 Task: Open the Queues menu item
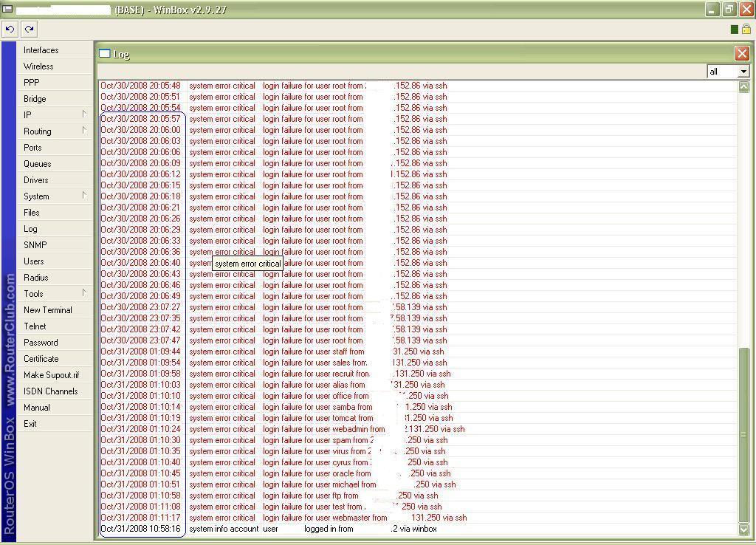[x=55, y=164]
